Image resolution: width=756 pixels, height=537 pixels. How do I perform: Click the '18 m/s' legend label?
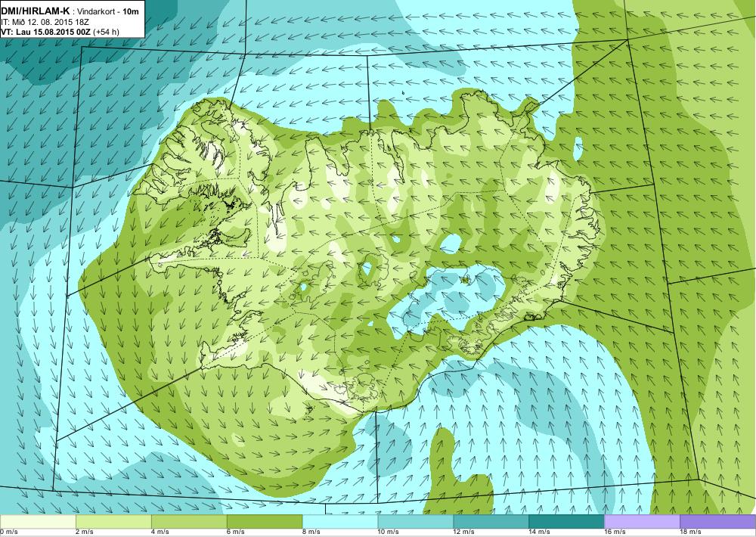(691, 532)
